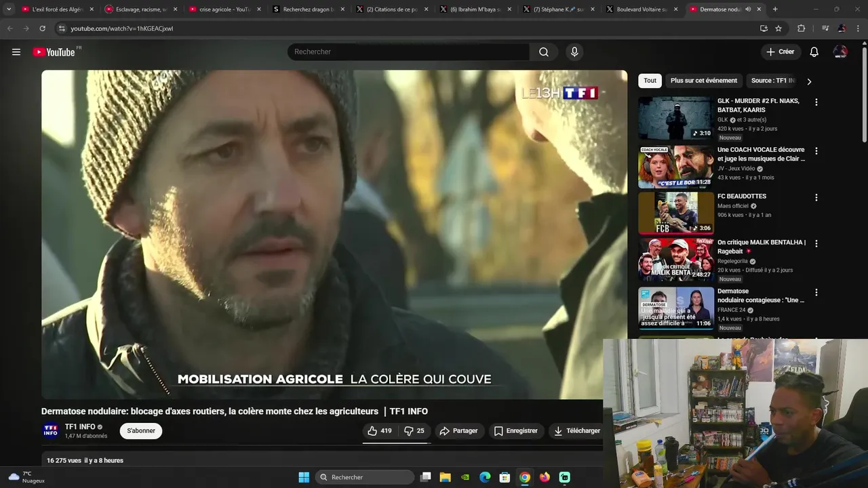Click the S'abonner subscribe button
Image resolution: width=868 pixels, height=488 pixels.
(141, 431)
